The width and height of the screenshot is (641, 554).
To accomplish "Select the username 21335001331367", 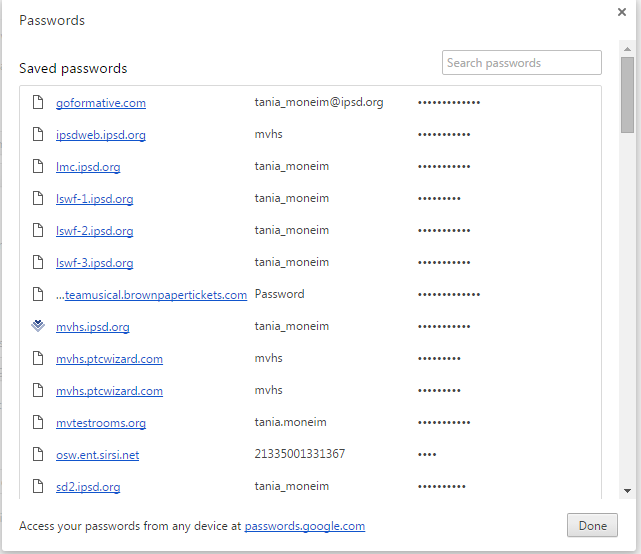I will coord(300,454).
